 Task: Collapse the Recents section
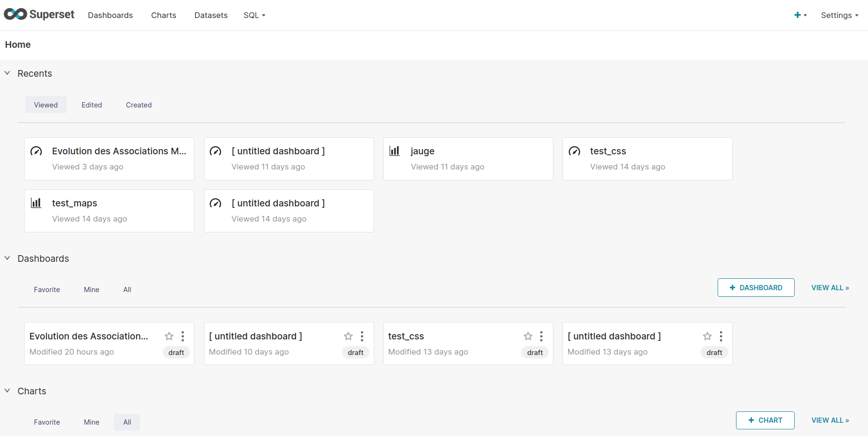7,73
